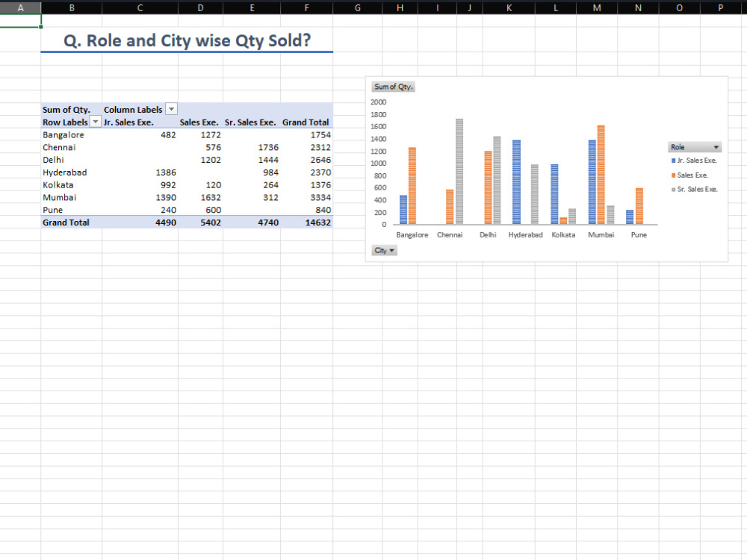
Task: Open the City field button on chart
Action: pos(384,250)
